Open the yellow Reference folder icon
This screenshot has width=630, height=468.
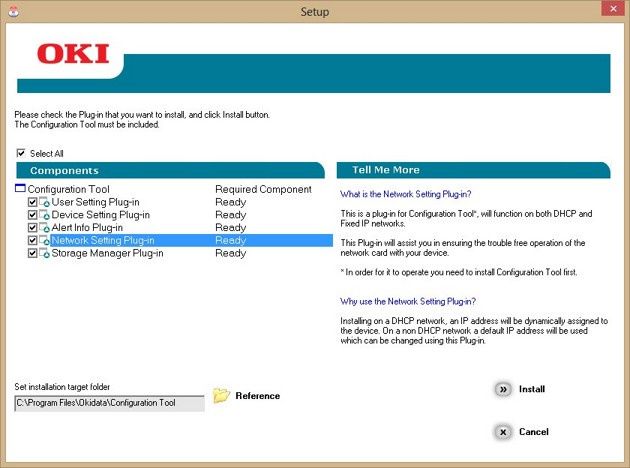click(221, 395)
